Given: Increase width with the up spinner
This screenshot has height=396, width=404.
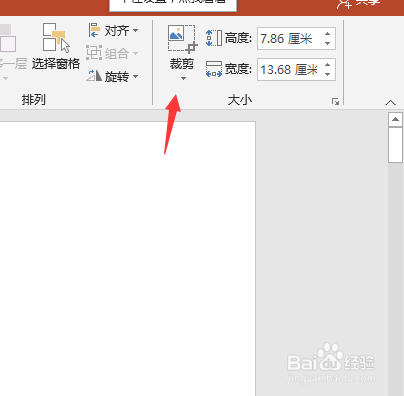Looking at the screenshot, I should click(x=327, y=65).
